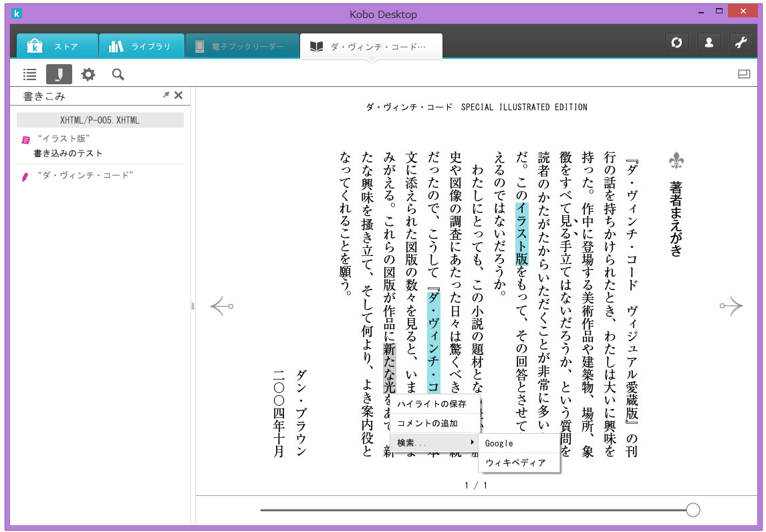Viewport: 766px width, 532px height.
Task: Click the sidebar splitter handle
Action: point(193,306)
